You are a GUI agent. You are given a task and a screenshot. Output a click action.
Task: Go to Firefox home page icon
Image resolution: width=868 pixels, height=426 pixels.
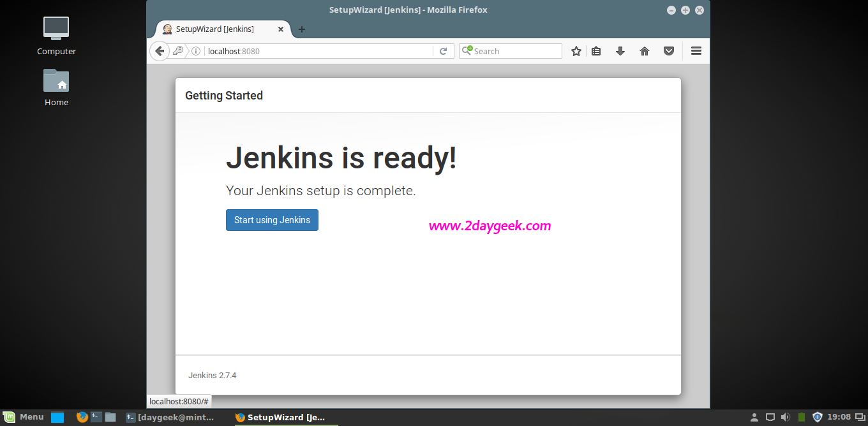645,51
